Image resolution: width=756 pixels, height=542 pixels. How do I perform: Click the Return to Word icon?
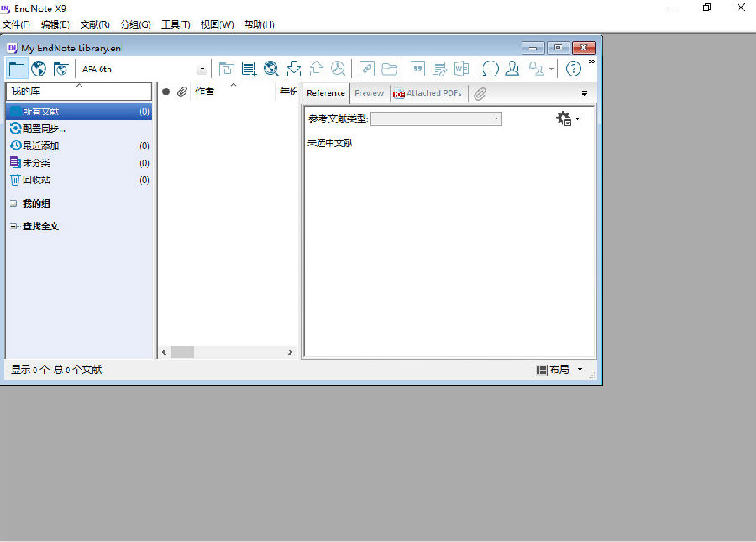[461, 69]
